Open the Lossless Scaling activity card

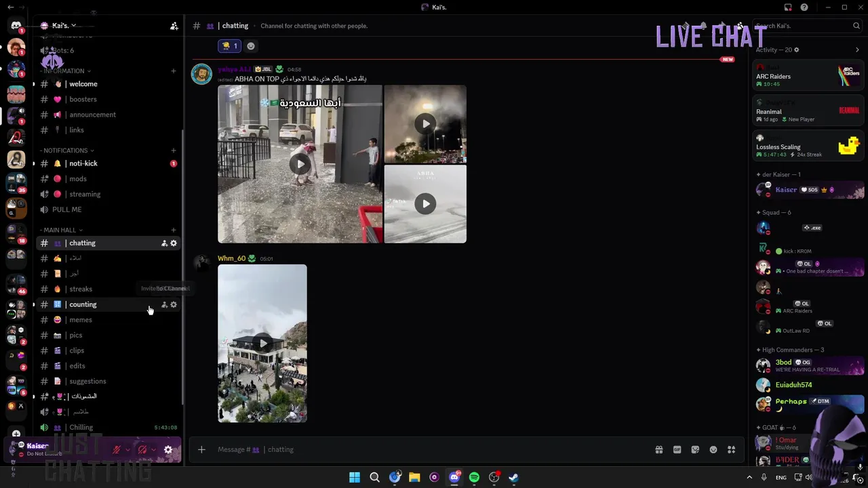(x=809, y=146)
